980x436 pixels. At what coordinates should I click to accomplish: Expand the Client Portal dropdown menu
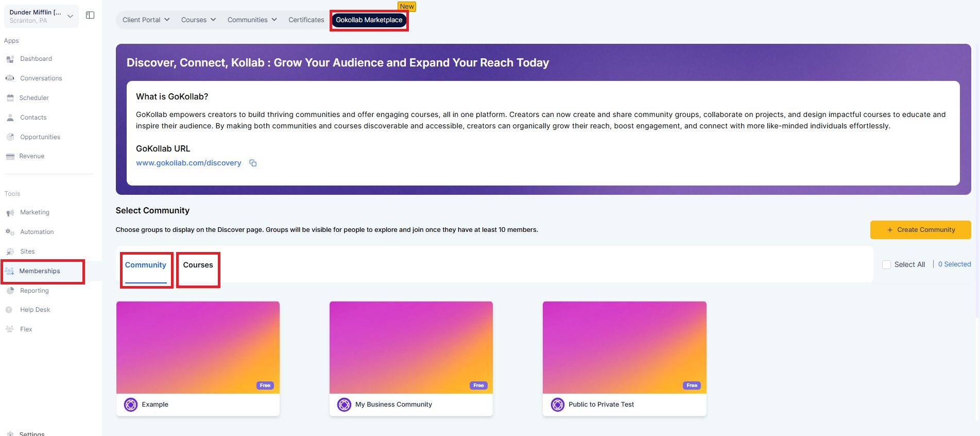pos(146,20)
